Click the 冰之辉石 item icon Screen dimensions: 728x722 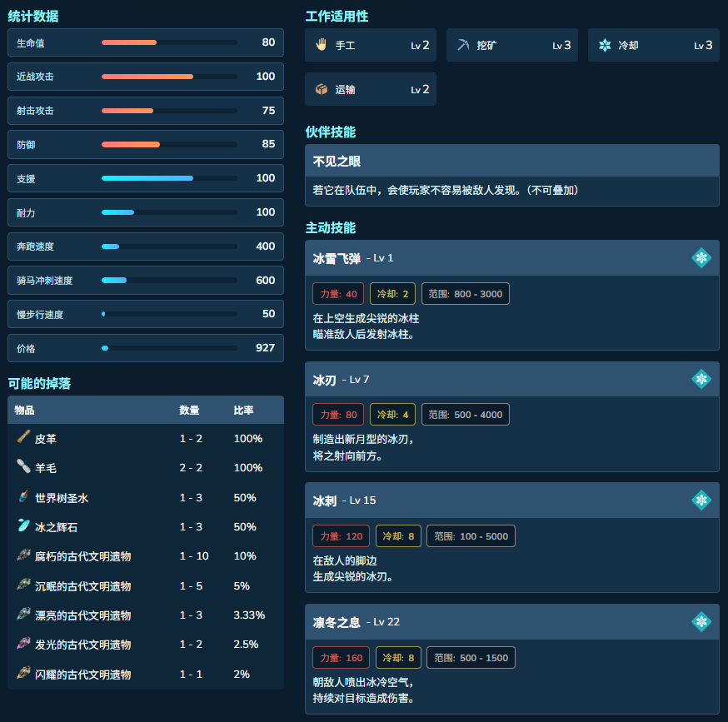click(23, 525)
